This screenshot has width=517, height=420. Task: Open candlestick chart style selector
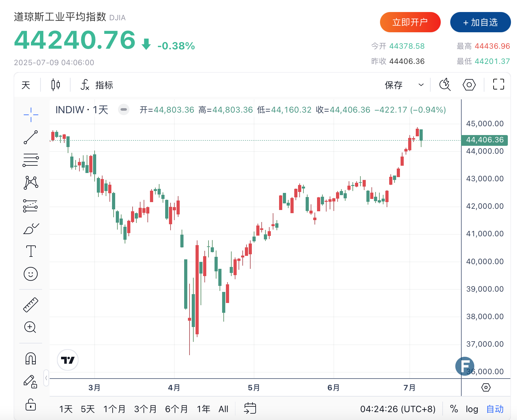[x=56, y=85]
